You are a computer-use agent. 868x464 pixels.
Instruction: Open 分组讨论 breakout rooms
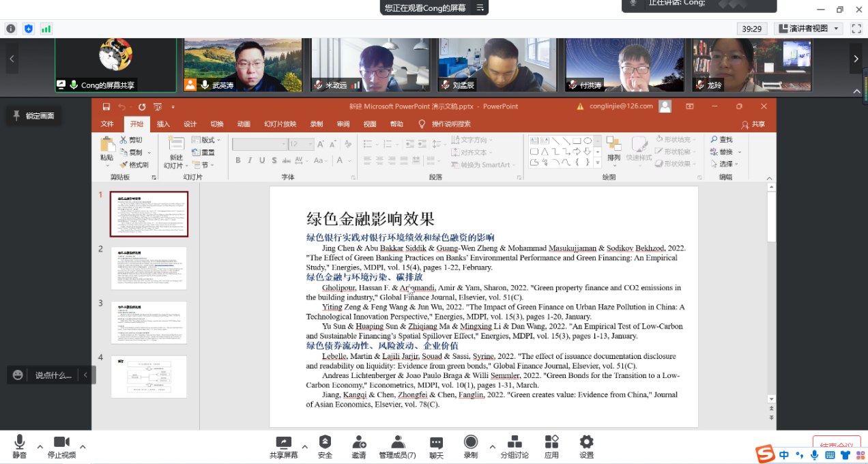click(x=515, y=446)
